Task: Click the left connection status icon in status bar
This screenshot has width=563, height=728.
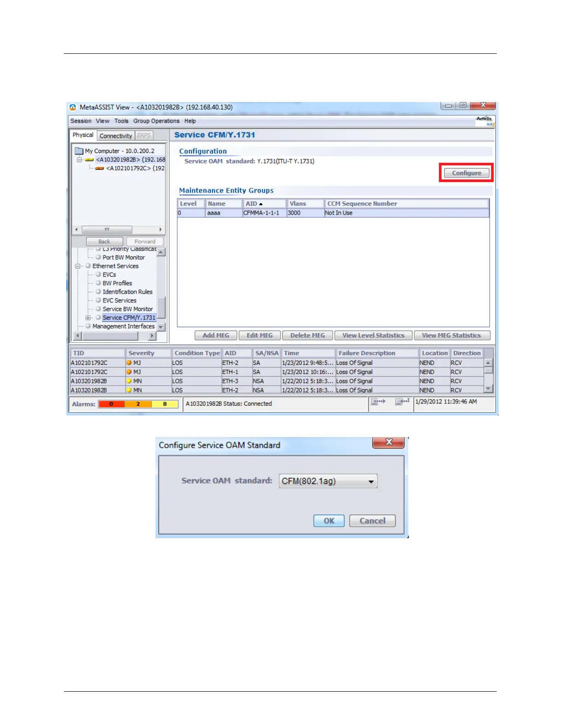Action: 378,402
